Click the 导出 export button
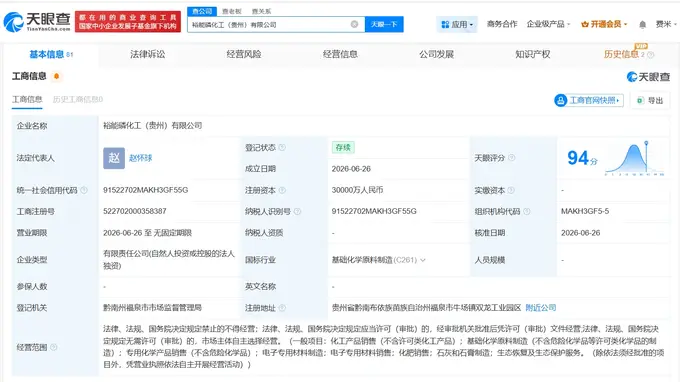The width and height of the screenshot is (680, 382). (650, 101)
